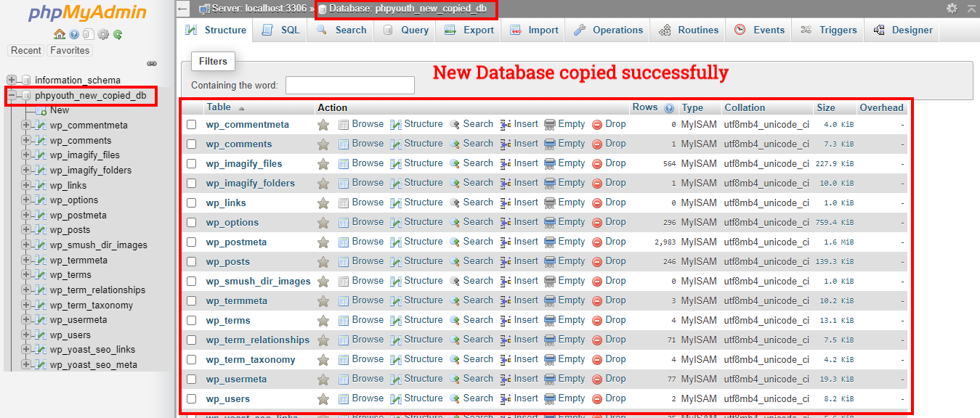Select wp_term_taxonomy in the sidebar tree
Screen dimensions: 980x418
click(91, 306)
